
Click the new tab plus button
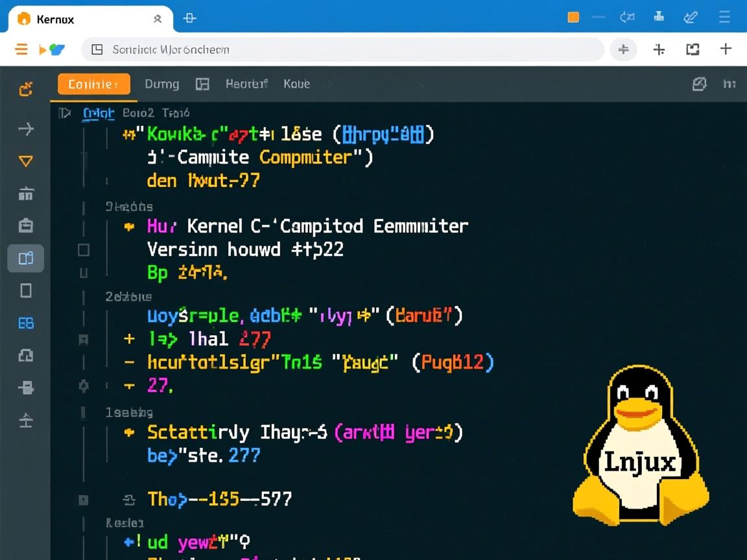coord(726,49)
